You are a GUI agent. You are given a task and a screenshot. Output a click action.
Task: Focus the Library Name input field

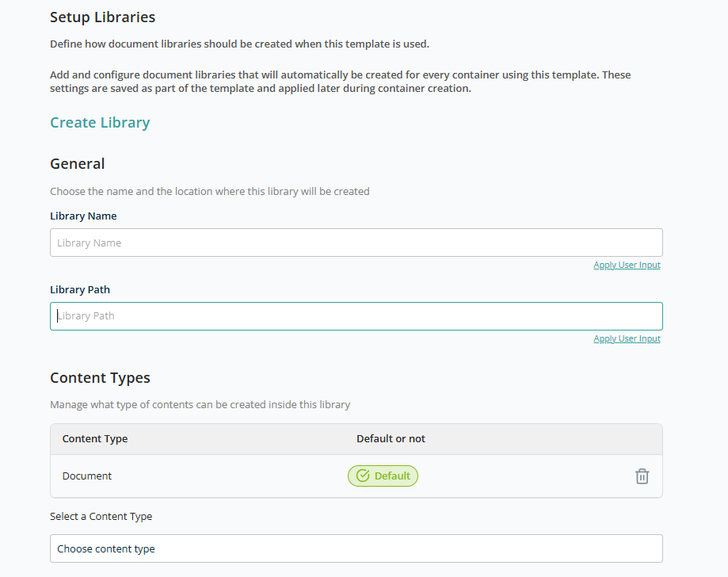coord(356,243)
